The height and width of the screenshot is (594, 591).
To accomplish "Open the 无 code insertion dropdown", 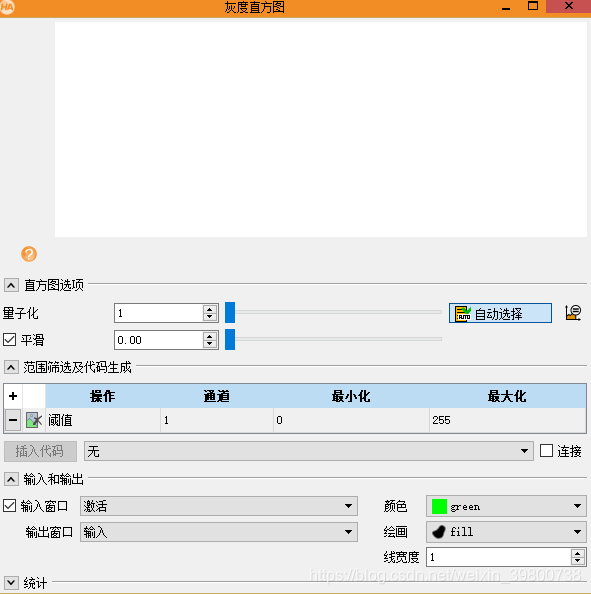I will click(308, 451).
